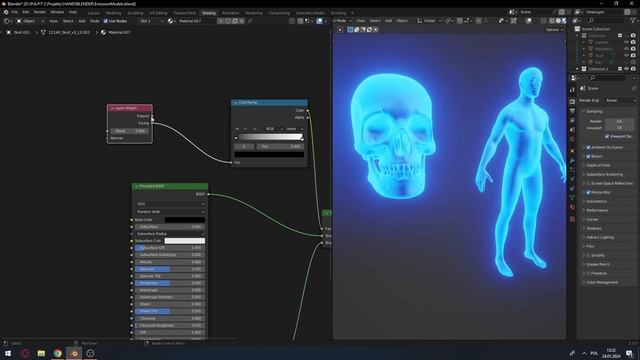
Task: Switch to the Layout workspace tab
Action: 93,13
